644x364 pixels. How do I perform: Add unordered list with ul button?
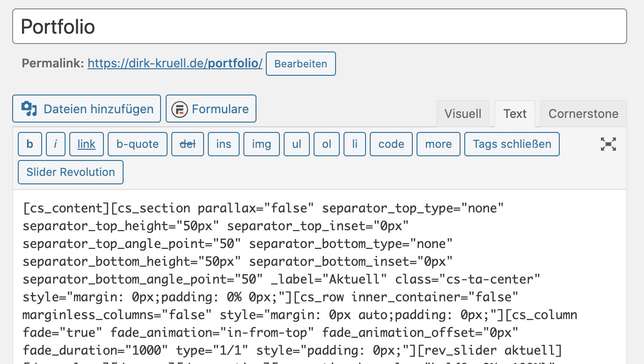click(297, 144)
